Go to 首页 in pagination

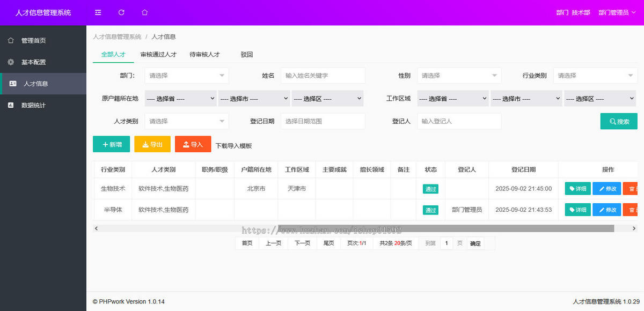click(247, 243)
